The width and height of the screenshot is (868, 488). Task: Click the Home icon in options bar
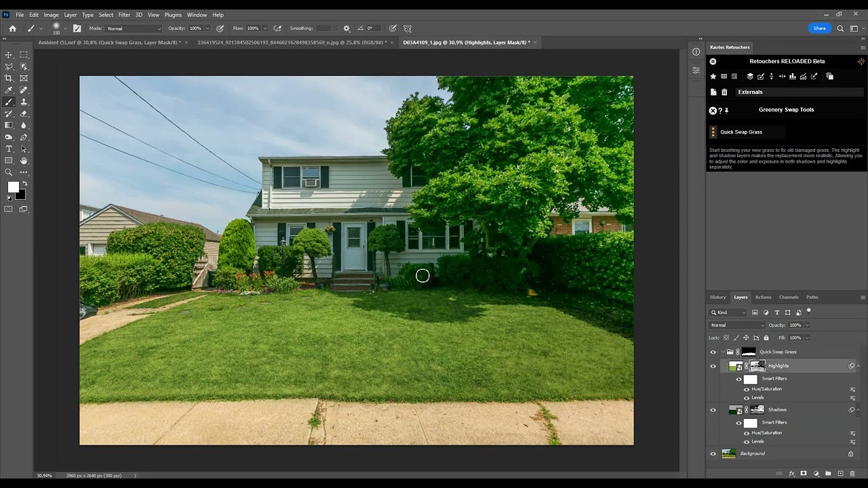click(x=12, y=28)
